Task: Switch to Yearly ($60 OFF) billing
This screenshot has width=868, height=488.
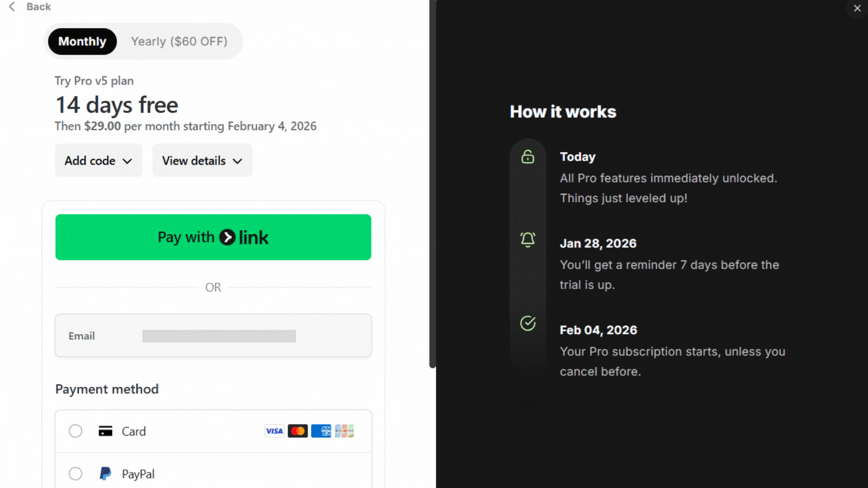Action: (x=179, y=42)
